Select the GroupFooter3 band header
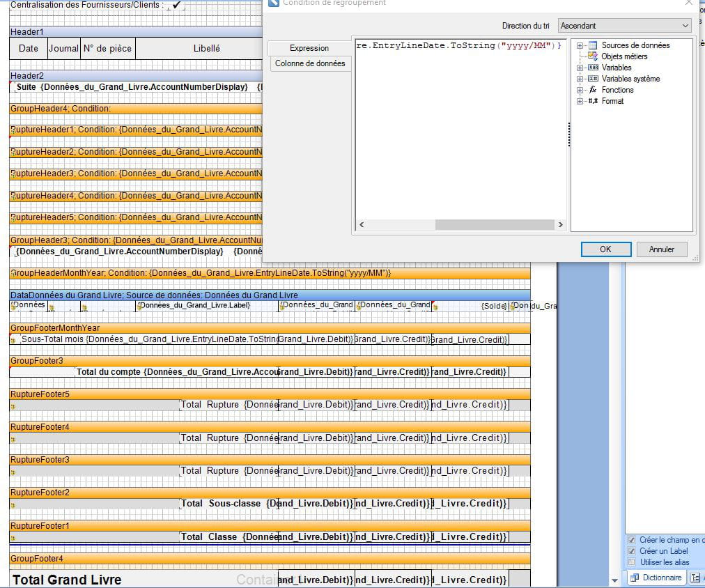705x588 pixels. 270,360
